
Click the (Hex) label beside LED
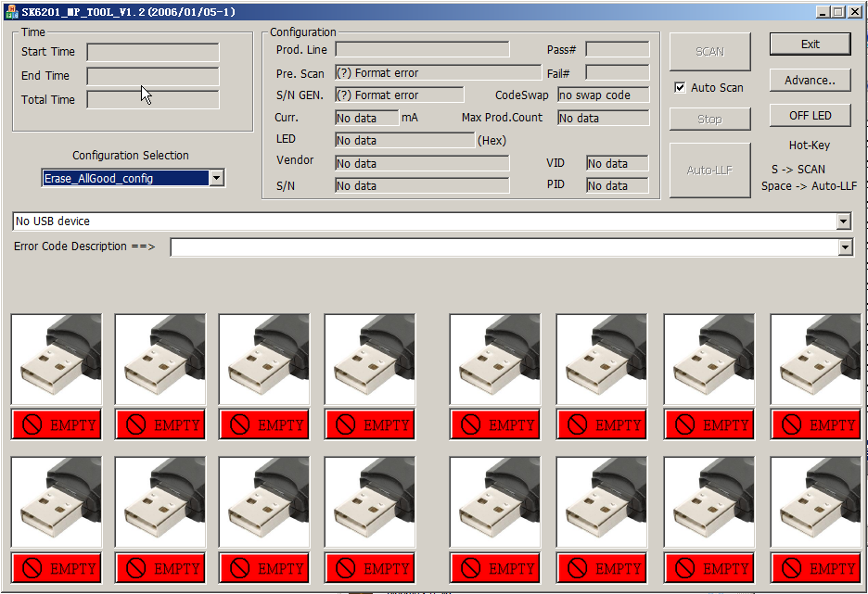tap(492, 141)
